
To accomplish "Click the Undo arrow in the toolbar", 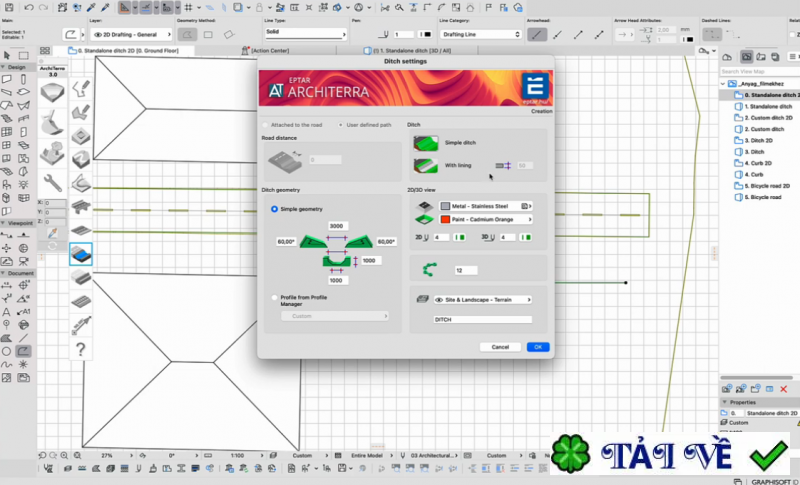I will point(29,8).
